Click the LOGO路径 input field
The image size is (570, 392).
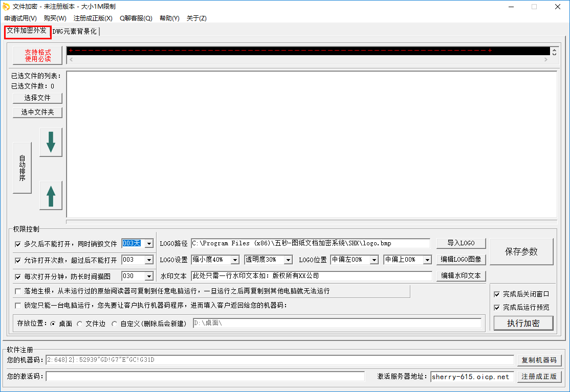[x=311, y=244]
